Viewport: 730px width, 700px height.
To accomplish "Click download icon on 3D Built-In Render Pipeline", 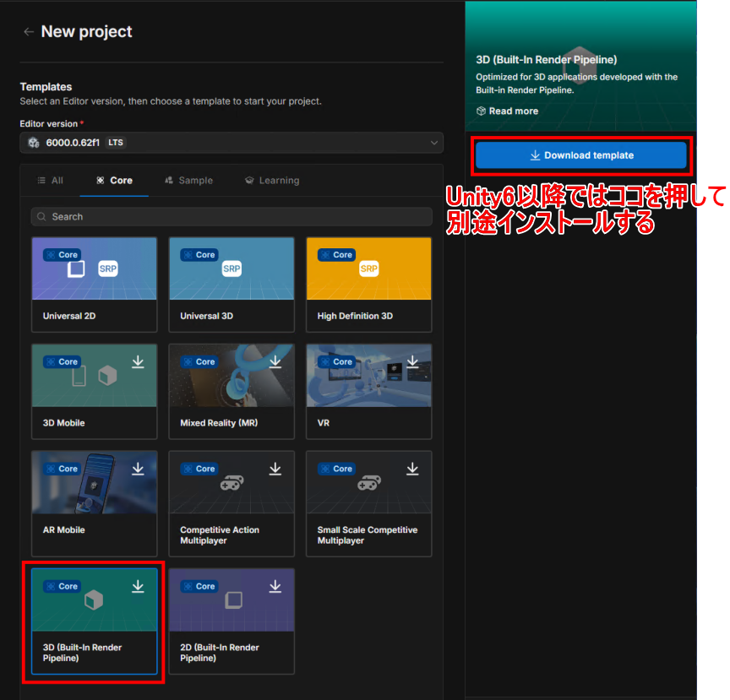I will coord(138,586).
